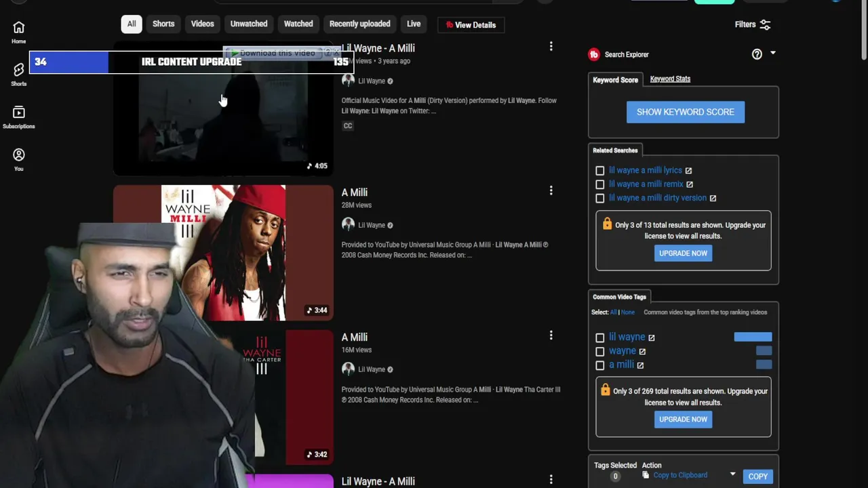Click the 'wayne' tag popularity bar
The image size is (868, 488).
click(x=764, y=351)
